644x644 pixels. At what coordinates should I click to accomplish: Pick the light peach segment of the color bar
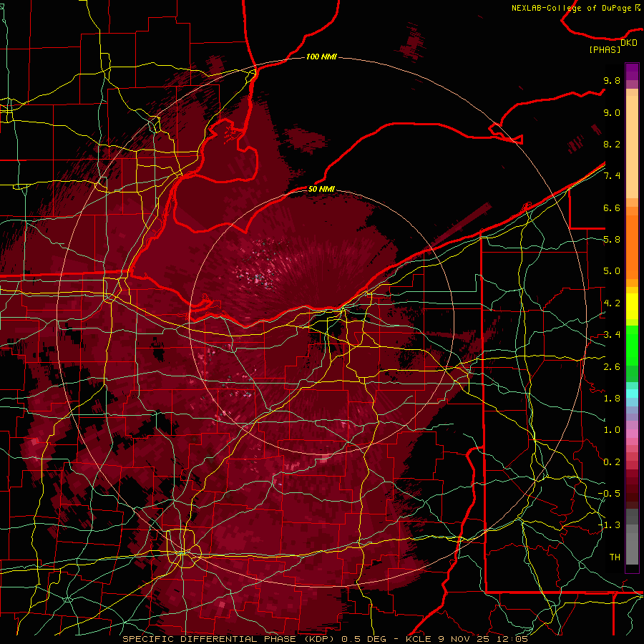click(x=632, y=147)
